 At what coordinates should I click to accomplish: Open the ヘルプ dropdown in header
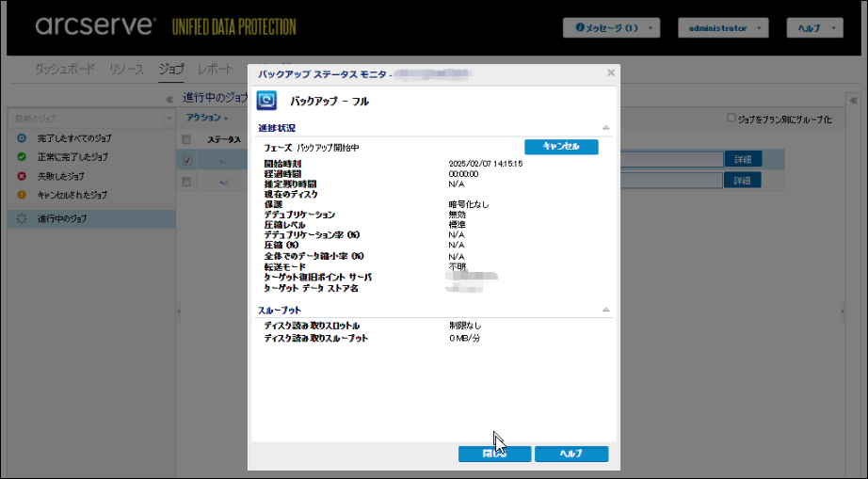(815, 27)
